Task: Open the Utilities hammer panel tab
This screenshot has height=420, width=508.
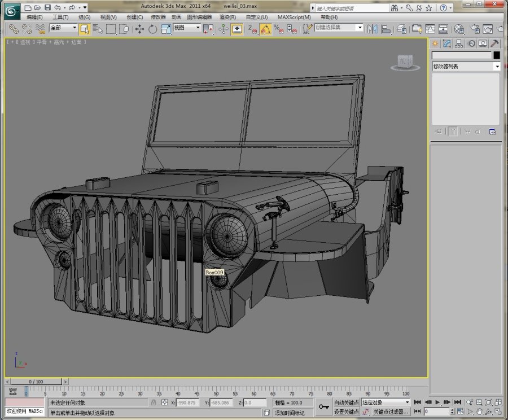Action: [x=494, y=43]
